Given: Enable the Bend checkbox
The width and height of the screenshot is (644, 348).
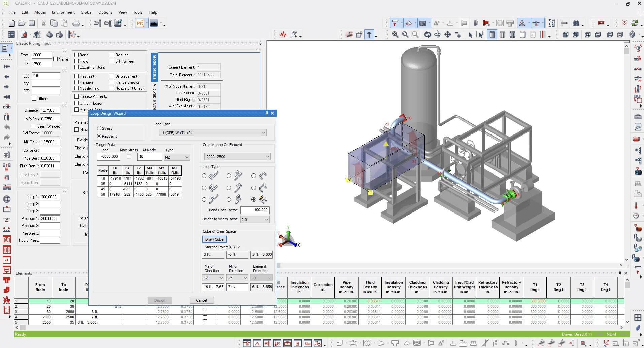Looking at the screenshot, I should pyautogui.click(x=77, y=55).
